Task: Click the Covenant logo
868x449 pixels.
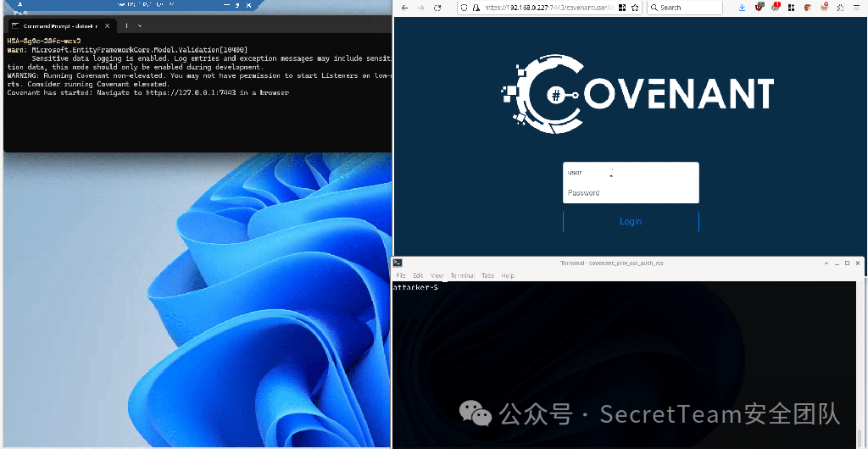Action: click(637, 93)
